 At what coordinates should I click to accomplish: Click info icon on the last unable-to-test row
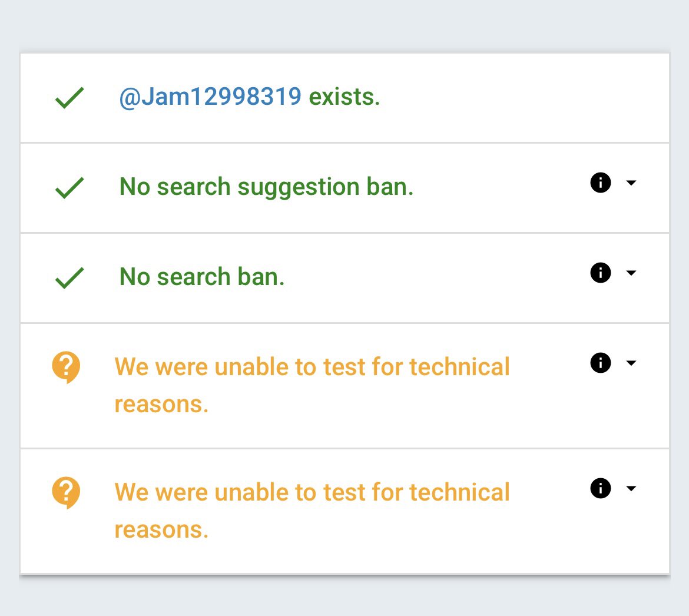click(x=600, y=488)
